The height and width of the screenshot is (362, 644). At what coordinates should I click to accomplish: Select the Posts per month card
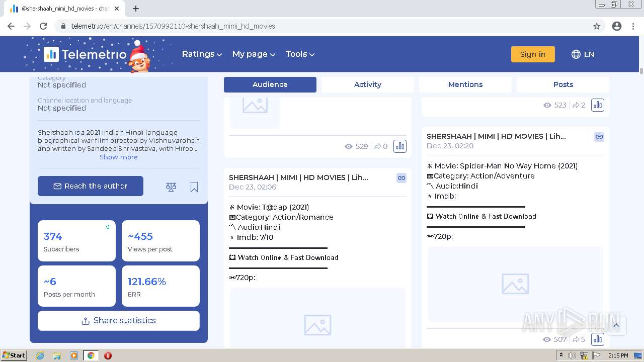(x=76, y=286)
